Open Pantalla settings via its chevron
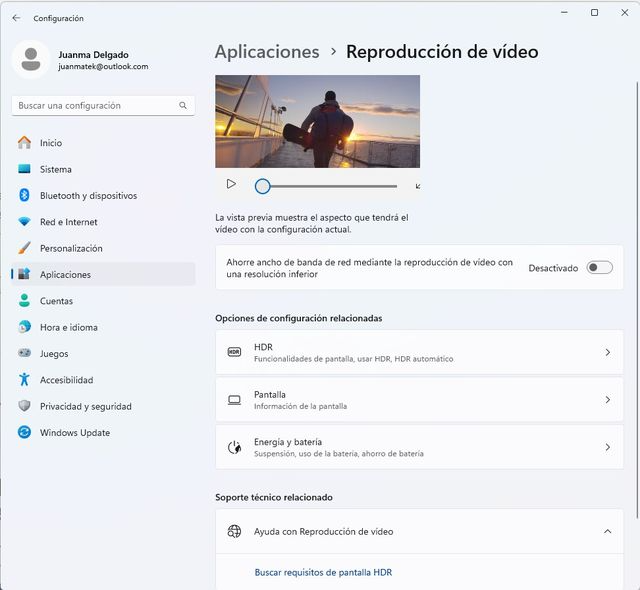640x590 pixels. tap(607, 400)
